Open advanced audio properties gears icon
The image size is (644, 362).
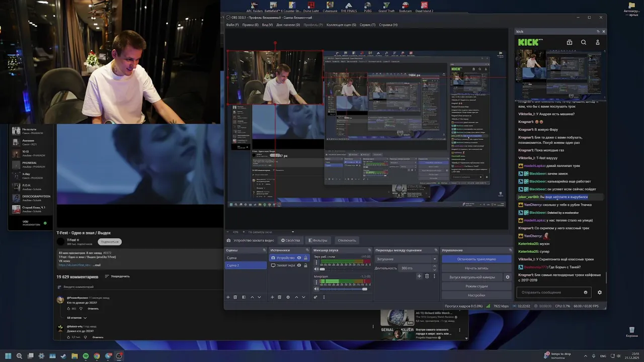tap(315, 297)
